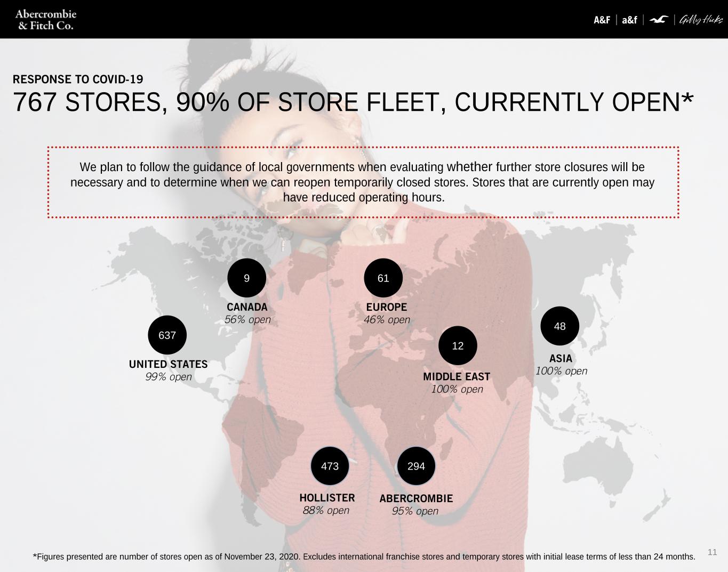This screenshot has width=728, height=572.
Task: Click the Asia circle showing 48
Action: tap(560, 326)
